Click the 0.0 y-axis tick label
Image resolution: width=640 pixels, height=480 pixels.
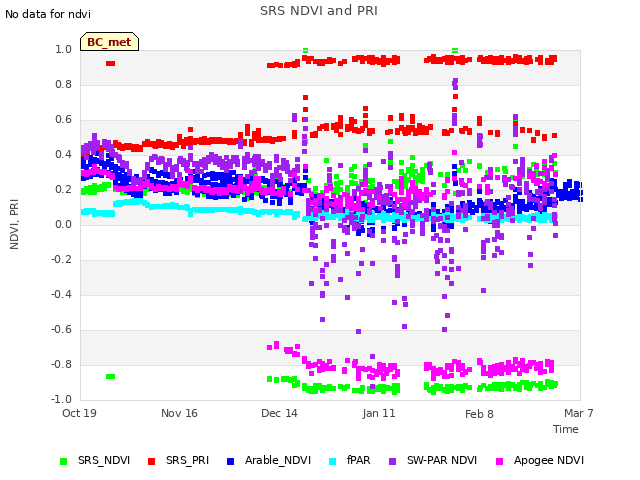coord(63,224)
